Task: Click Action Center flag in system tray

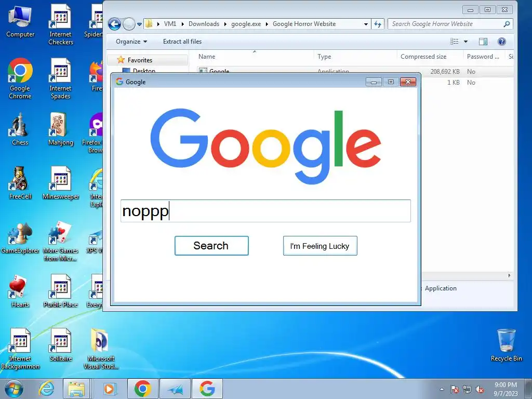Action: coord(455,390)
